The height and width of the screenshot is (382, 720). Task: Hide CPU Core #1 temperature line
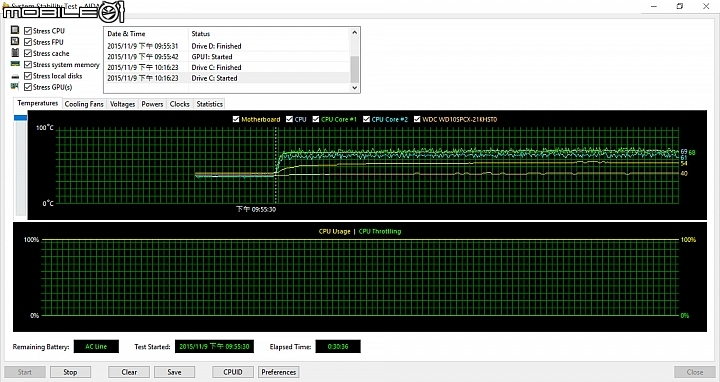point(316,119)
